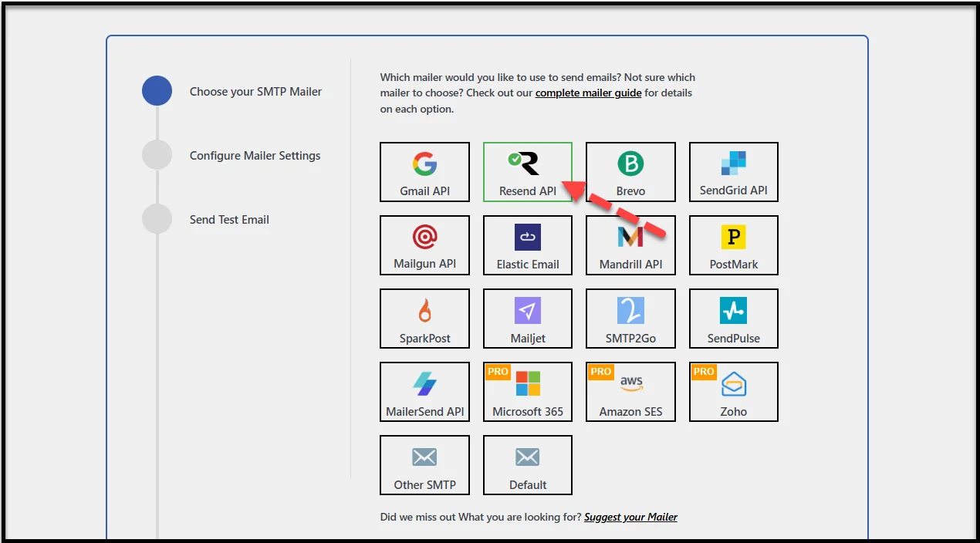Pick the Mailgun API mailer
The image size is (980, 543).
coord(424,245)
